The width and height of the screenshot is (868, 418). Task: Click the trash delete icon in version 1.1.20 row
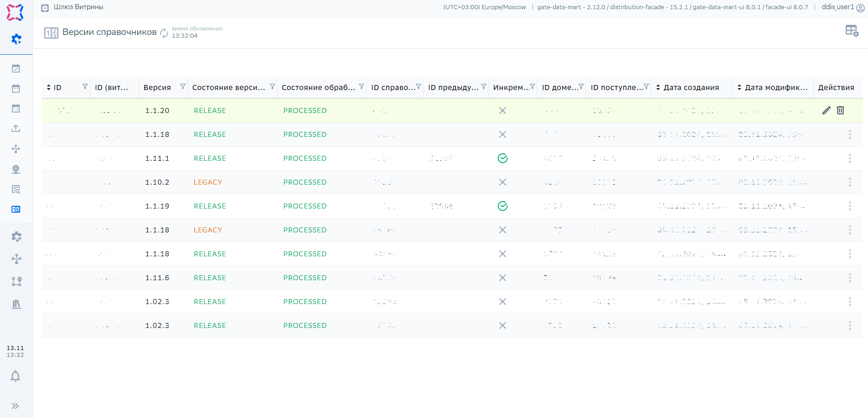tap(840, 110)
